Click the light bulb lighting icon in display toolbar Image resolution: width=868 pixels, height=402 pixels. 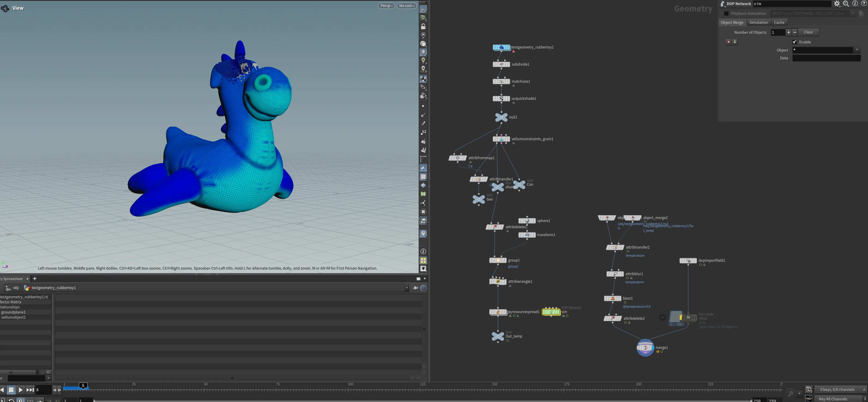click(x=423, y=52)
